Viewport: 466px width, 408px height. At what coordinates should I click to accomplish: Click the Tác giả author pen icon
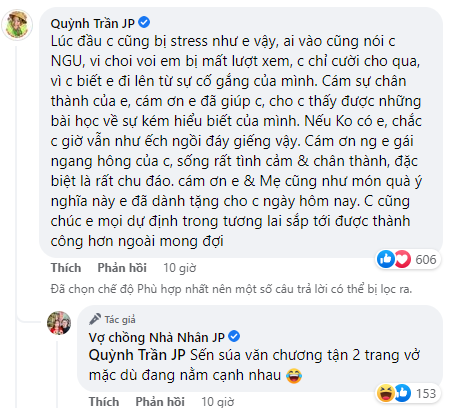(95, 319)
